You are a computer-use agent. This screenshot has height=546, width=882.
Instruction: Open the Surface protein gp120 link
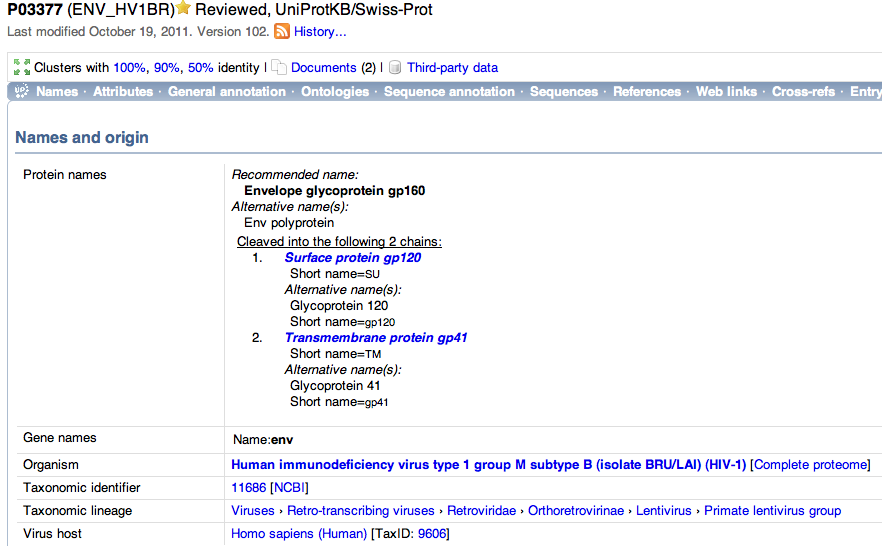pos(353,258)
